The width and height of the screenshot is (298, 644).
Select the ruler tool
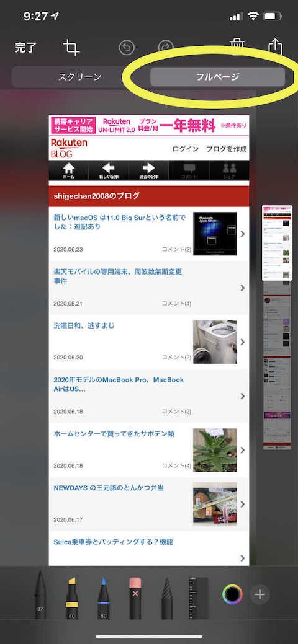click(199, 598)
